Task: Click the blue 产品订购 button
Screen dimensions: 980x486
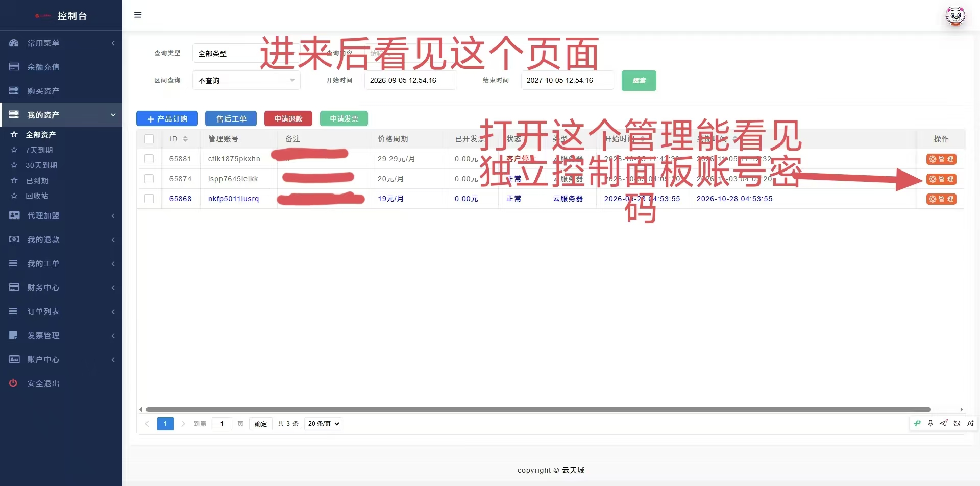Action: point(167,118)
